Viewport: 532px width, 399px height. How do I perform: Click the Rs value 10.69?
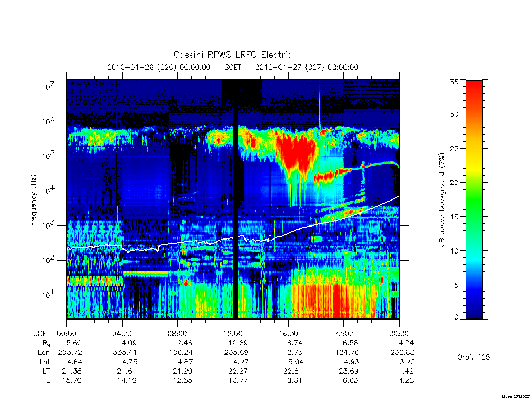[x=238, y=343]
